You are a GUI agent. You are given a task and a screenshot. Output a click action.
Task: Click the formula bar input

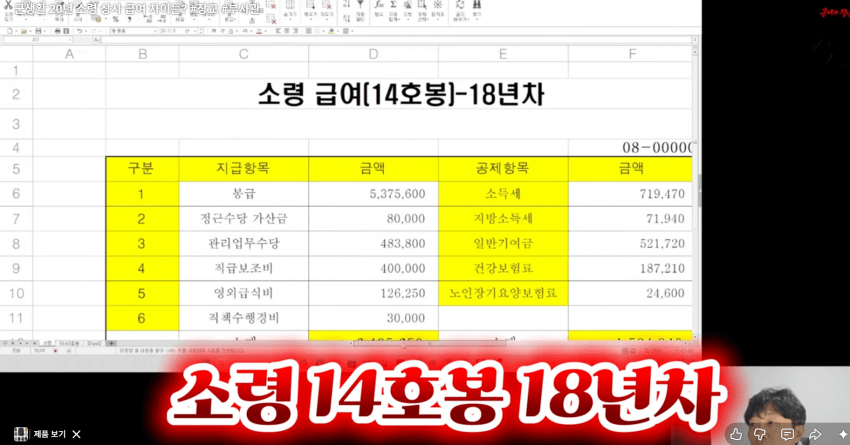(x=396, y=40)
